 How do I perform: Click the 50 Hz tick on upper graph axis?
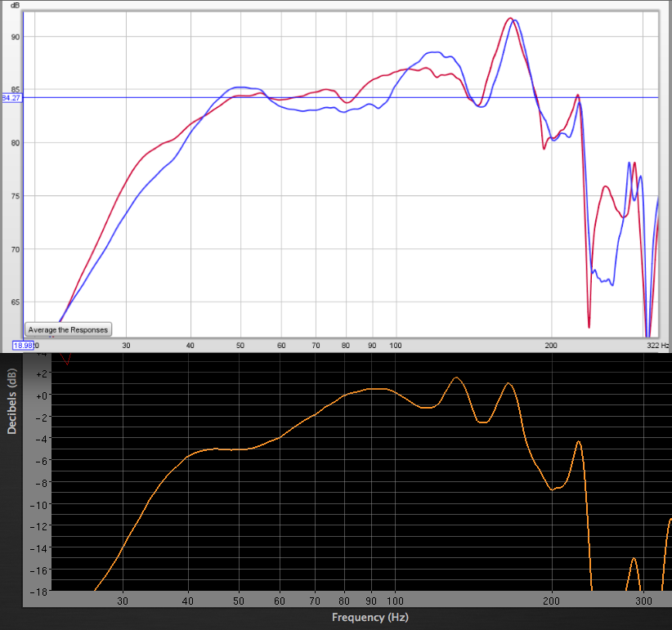[240, 345]
